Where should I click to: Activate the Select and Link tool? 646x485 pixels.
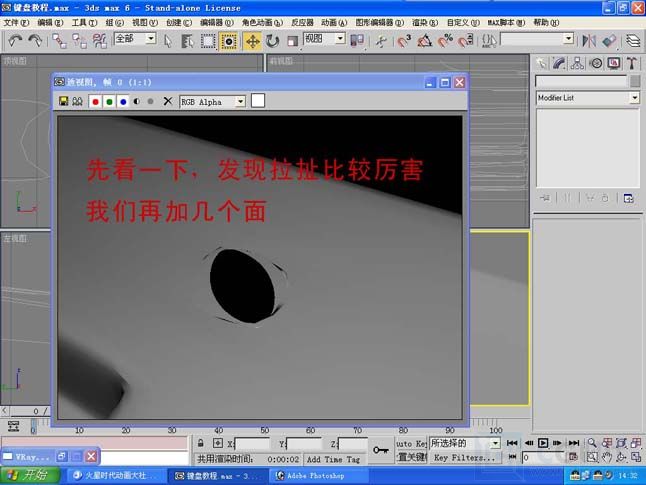(59, 41)
